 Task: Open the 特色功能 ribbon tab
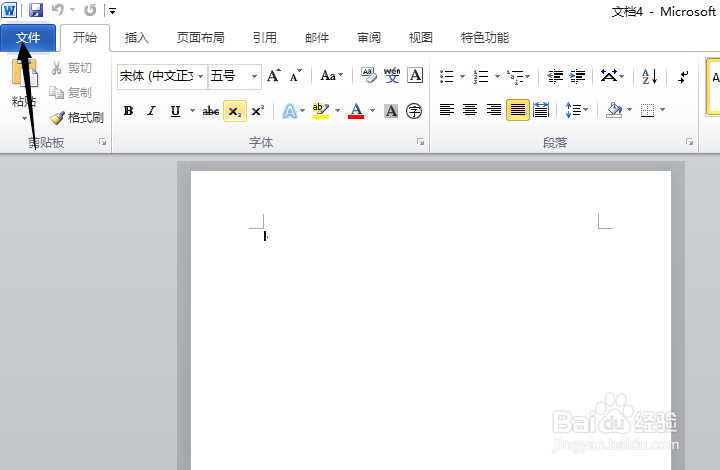(485, 38)
